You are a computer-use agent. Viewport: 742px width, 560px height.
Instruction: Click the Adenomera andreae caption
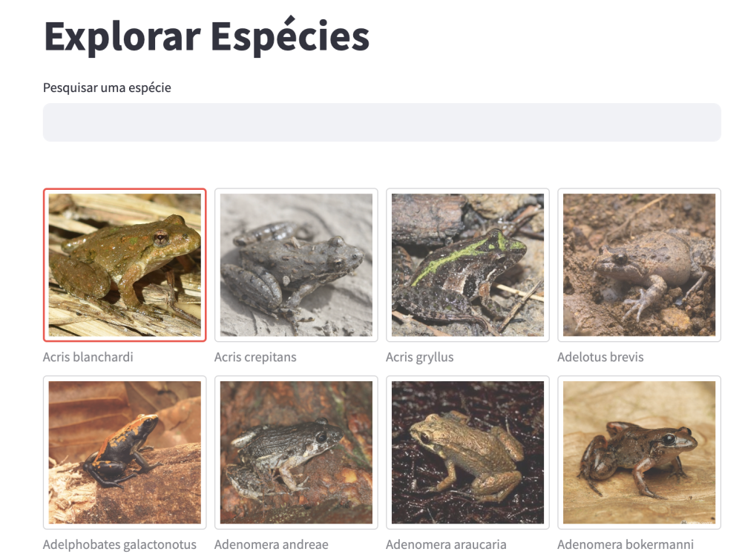click(271, 544)
